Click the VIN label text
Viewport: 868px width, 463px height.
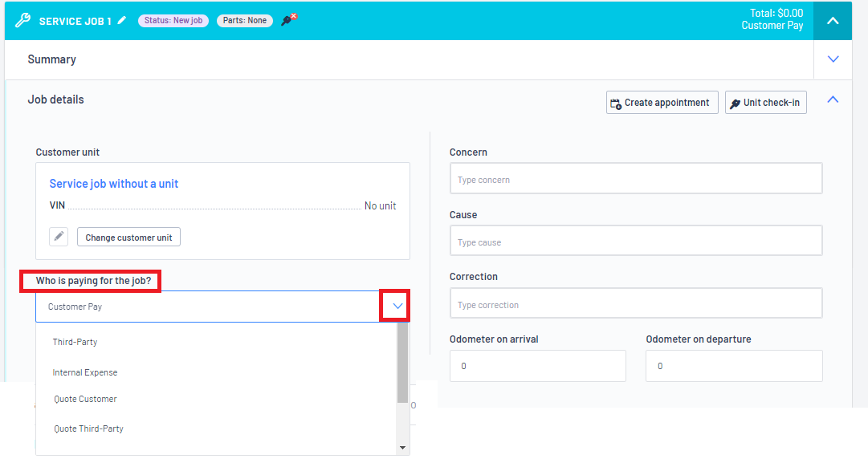tap(57, 205)
